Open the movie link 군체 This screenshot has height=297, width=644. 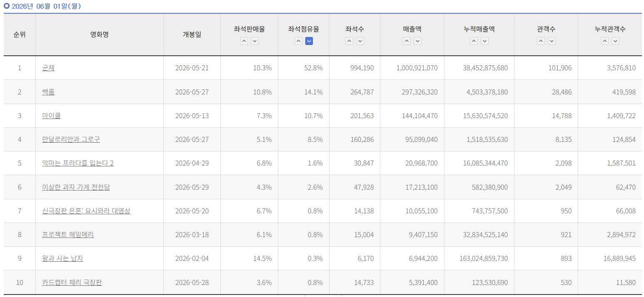tap(48, 68)
